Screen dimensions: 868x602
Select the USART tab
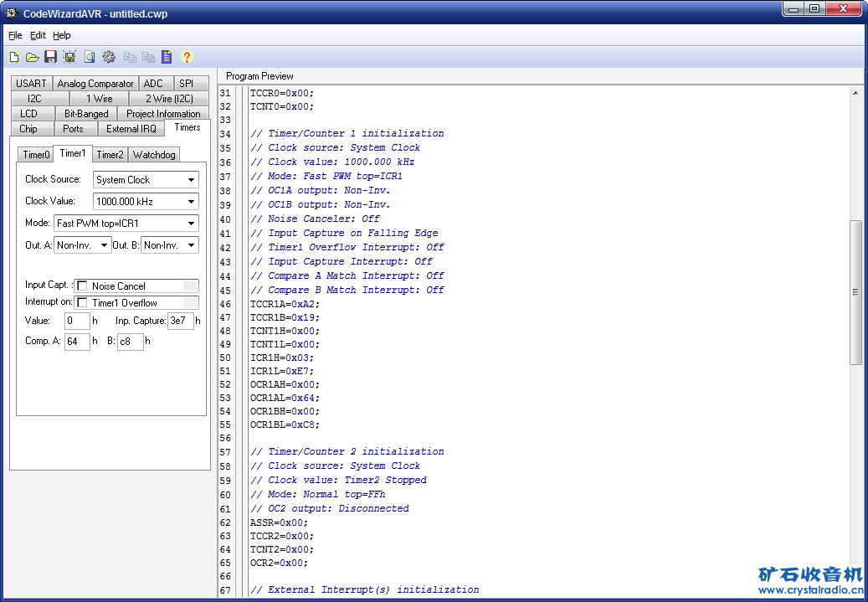[x=32, y=84]
